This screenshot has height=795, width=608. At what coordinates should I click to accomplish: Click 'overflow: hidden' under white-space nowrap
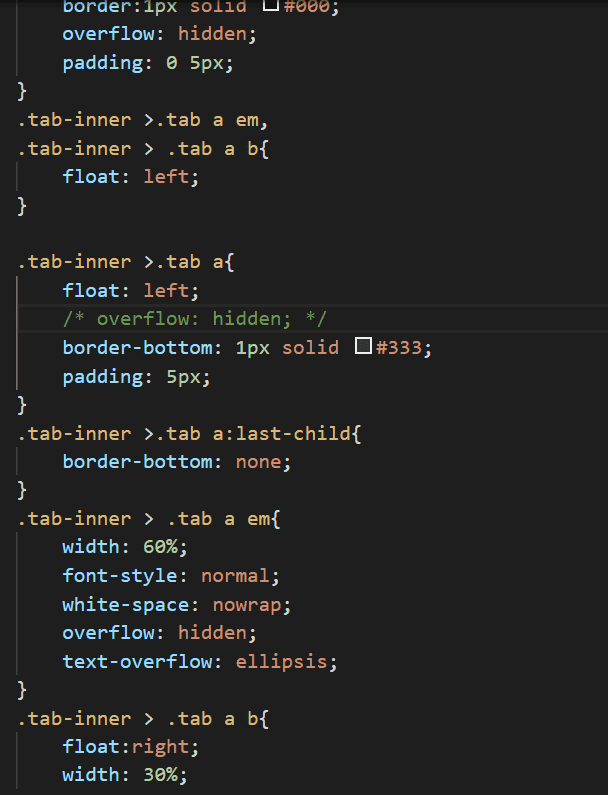click(159, 633)
